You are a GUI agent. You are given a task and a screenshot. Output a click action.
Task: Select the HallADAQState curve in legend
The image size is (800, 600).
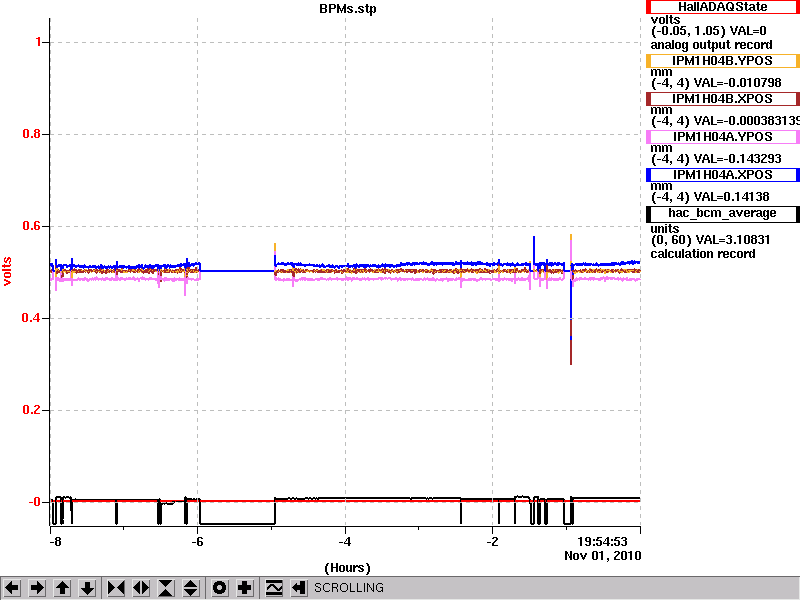(x=722, y=7)
